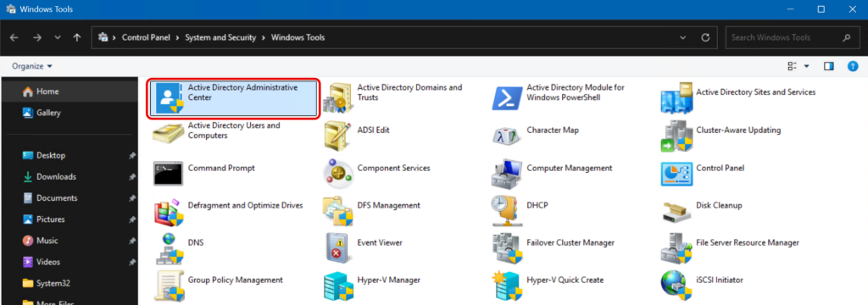Click the Windows Tools title bar icon
Screen dimensions: 868x305
coord(10,9)
